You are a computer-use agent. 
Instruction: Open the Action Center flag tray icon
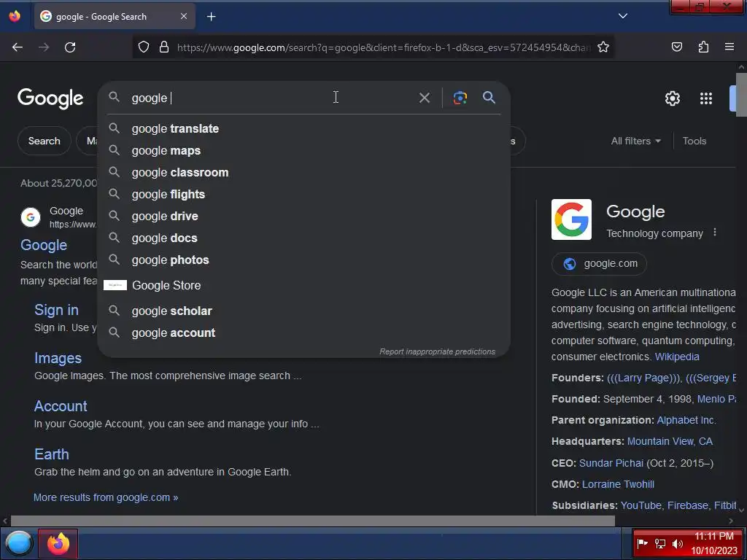tap(642, 543)
